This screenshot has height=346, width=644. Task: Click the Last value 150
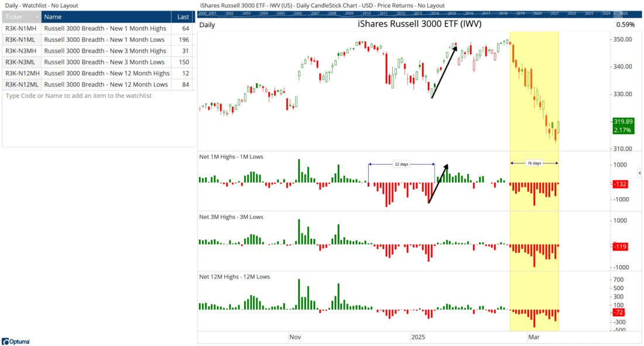pyautogui.click(x=184, y=62)
